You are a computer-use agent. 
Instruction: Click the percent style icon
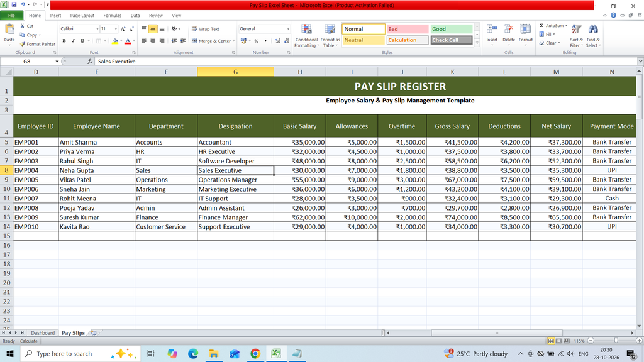[257, 41]
